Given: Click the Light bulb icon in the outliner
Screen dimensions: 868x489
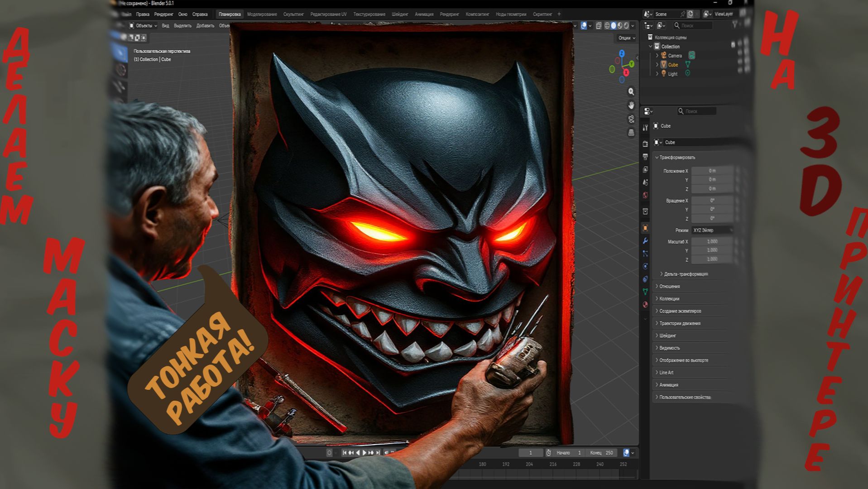Looking at the screenshot, I should (664, 73).
